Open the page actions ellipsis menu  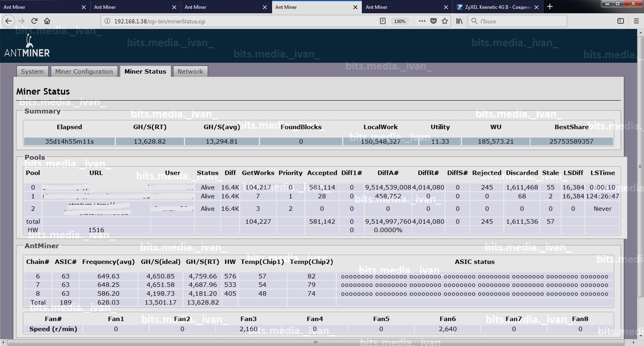click(422, 21)
